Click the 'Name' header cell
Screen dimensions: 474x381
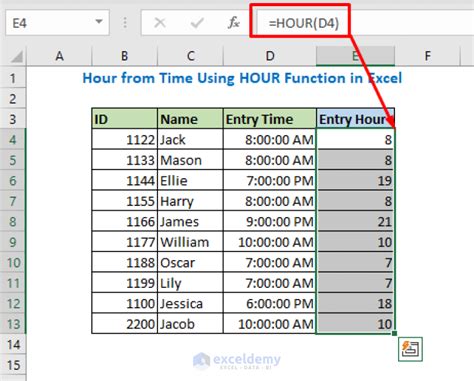[190, 119]
